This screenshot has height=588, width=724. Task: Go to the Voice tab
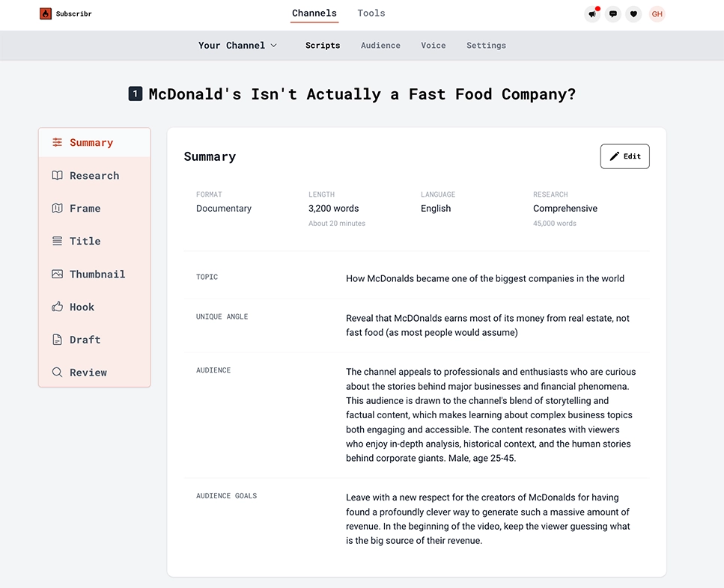pos(433,45)
